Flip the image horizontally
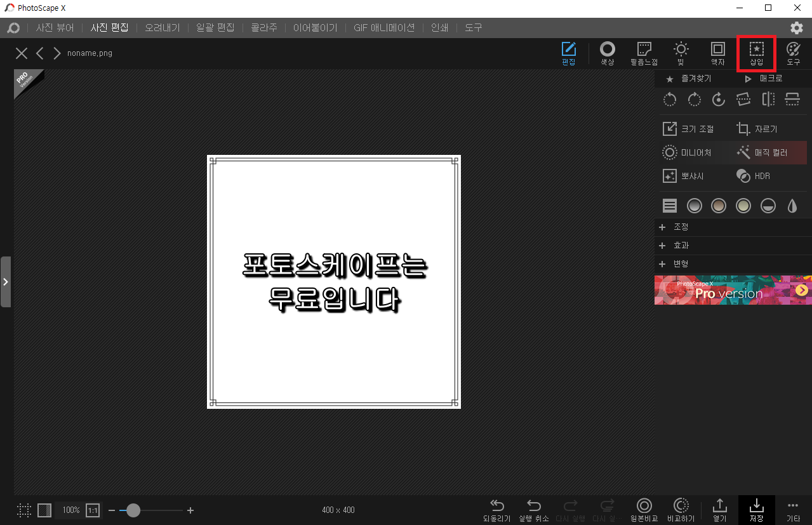 768,99
